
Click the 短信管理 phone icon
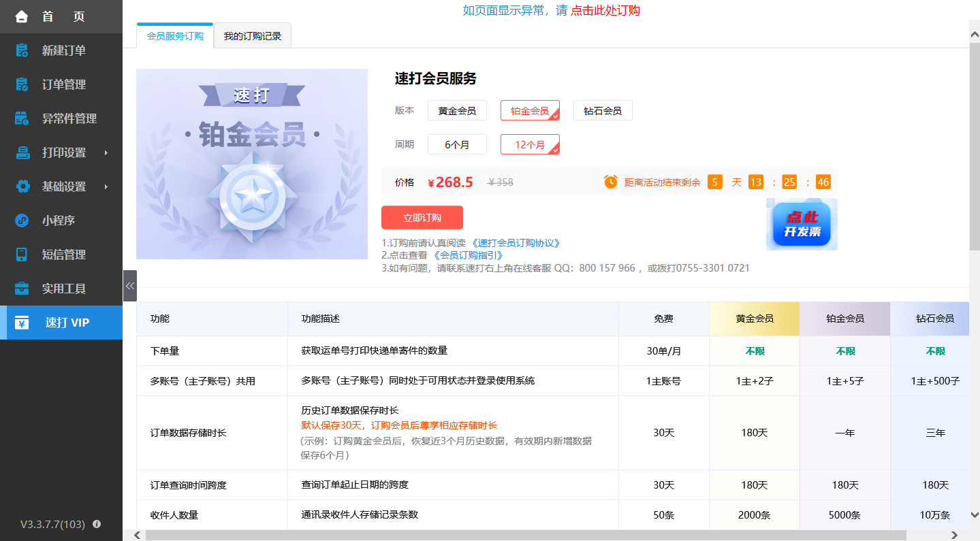click(22, 255)
